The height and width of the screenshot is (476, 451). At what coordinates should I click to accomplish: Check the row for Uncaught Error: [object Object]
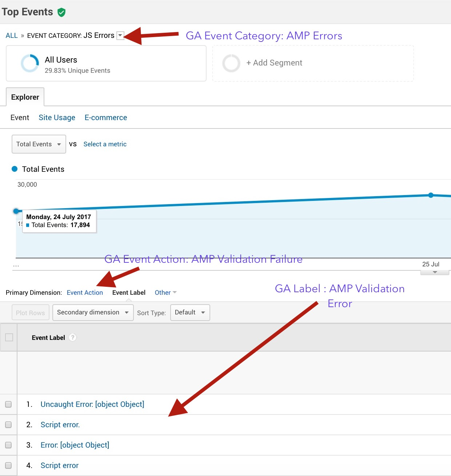pos(8,404)
